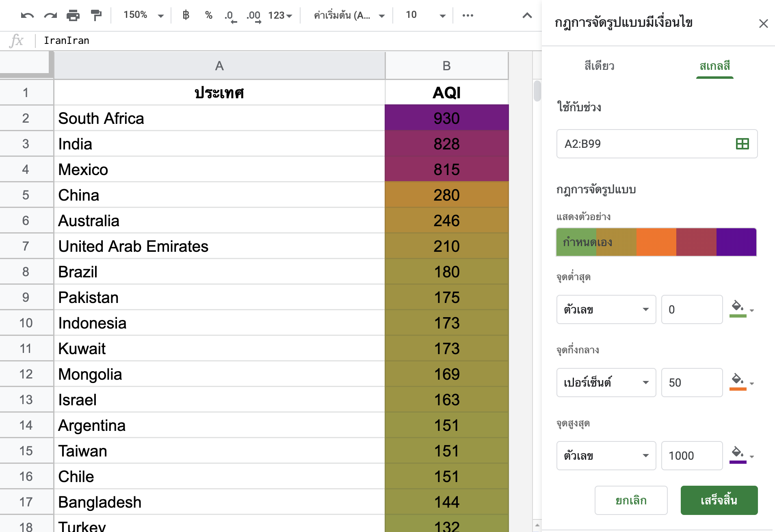775x532 pixels.
Task: Select the cell with value 210
Action: click(446, 247)
